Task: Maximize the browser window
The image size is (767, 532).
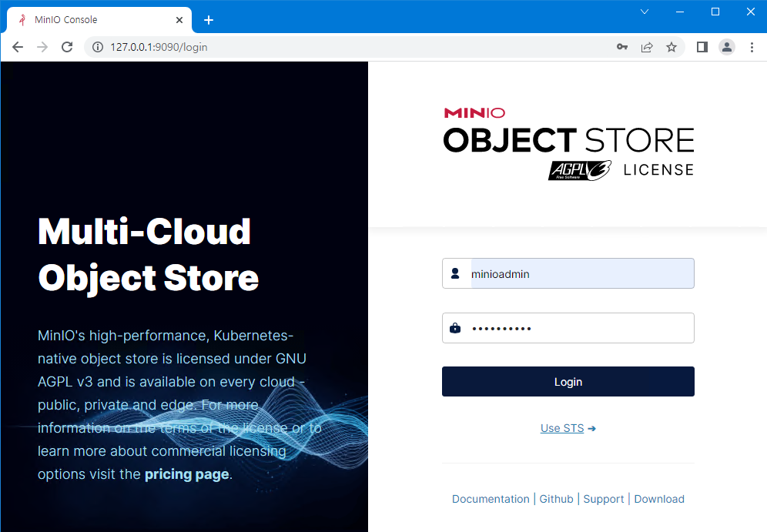Action: (x=715, y=12)
